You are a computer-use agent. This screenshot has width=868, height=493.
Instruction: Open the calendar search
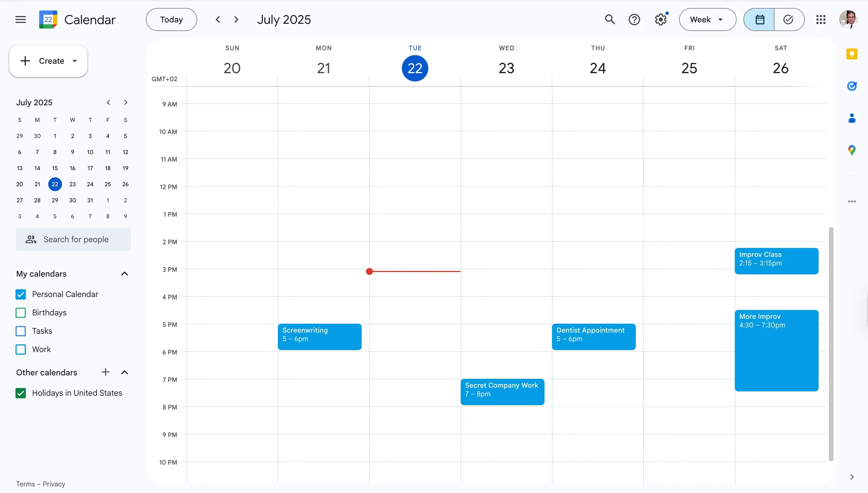click(610, 19)
